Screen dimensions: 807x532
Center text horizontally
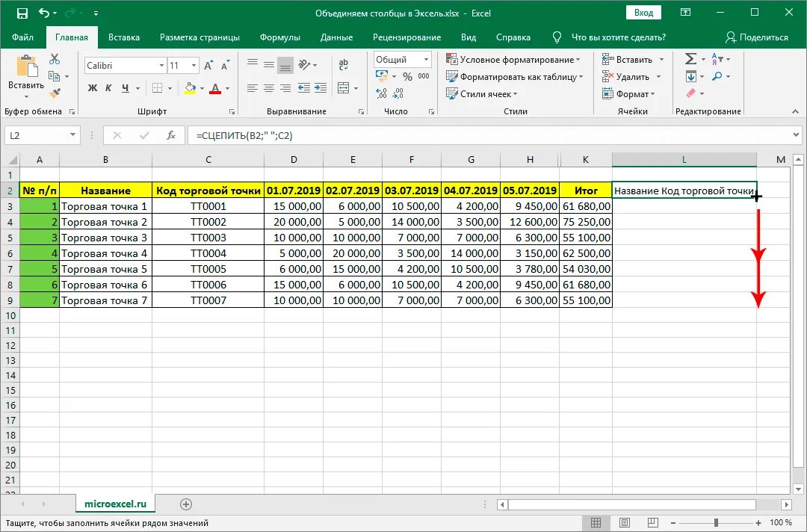click(x=269, y=88)
